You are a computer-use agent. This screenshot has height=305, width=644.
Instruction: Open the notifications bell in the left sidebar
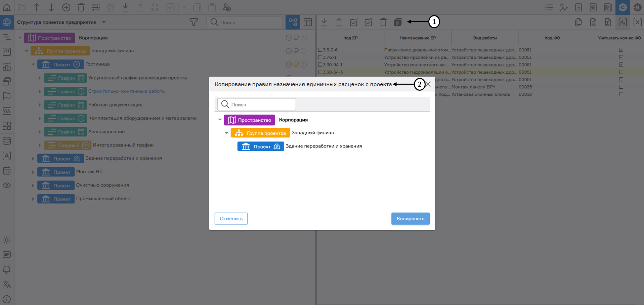[7, 270]
